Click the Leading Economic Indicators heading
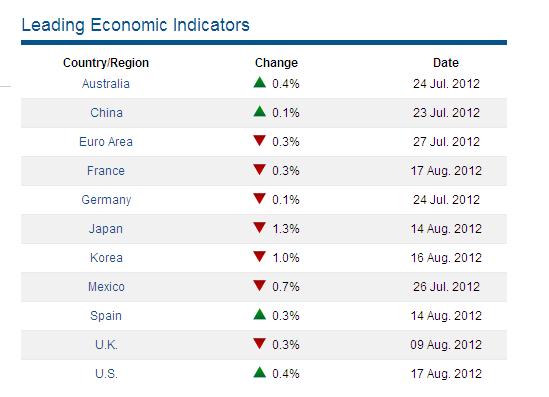The height and width of the screenshot is (397, 549). point(135,26)
